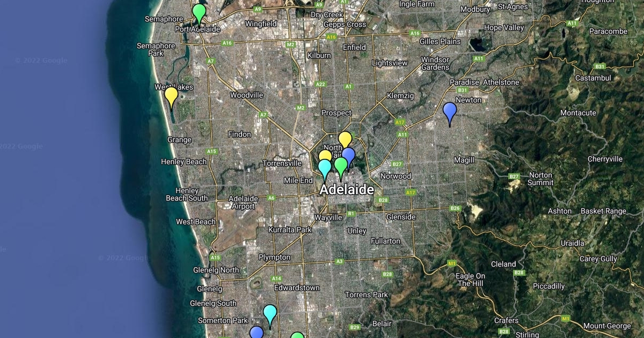This screenshot has width=644, height=338.
Task: Click the cyan marker in central Adelaide cluster
Action: [x=324, y=167]
